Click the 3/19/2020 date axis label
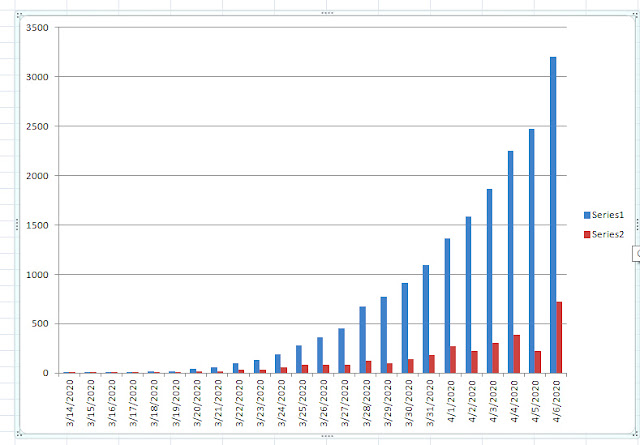 click(x=176, y=403)
